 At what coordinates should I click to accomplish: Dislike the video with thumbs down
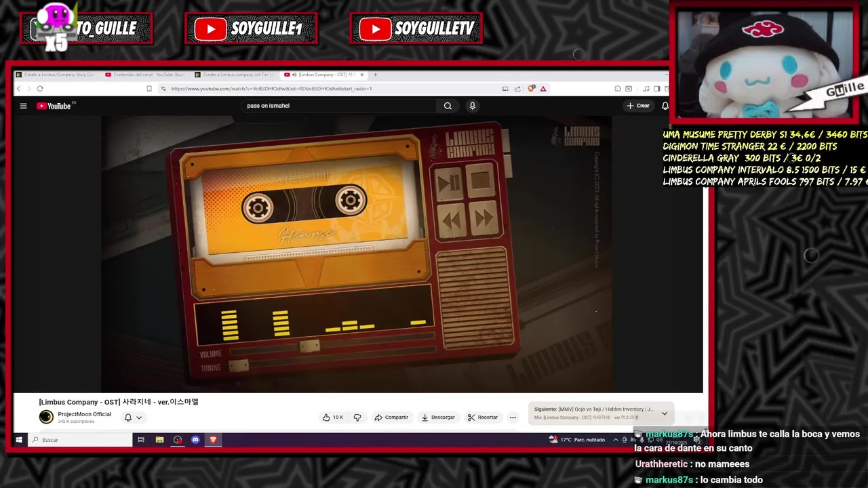click(357, 418)
